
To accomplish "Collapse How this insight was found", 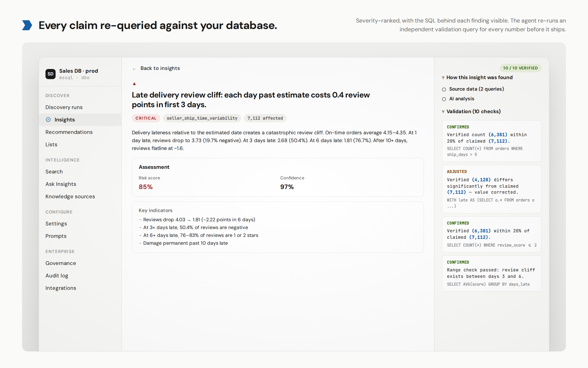I will (x=477, y=78).
